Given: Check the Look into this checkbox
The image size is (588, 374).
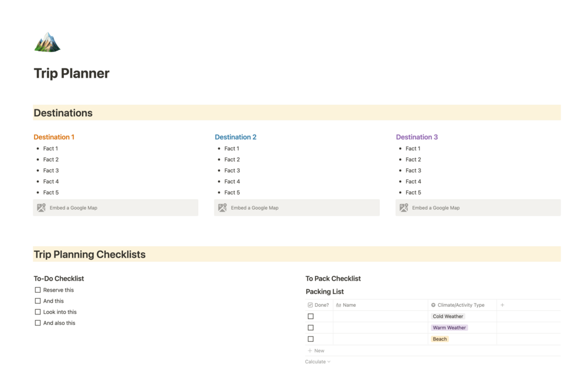Looking at the screenshot, I should coord(37,312).
